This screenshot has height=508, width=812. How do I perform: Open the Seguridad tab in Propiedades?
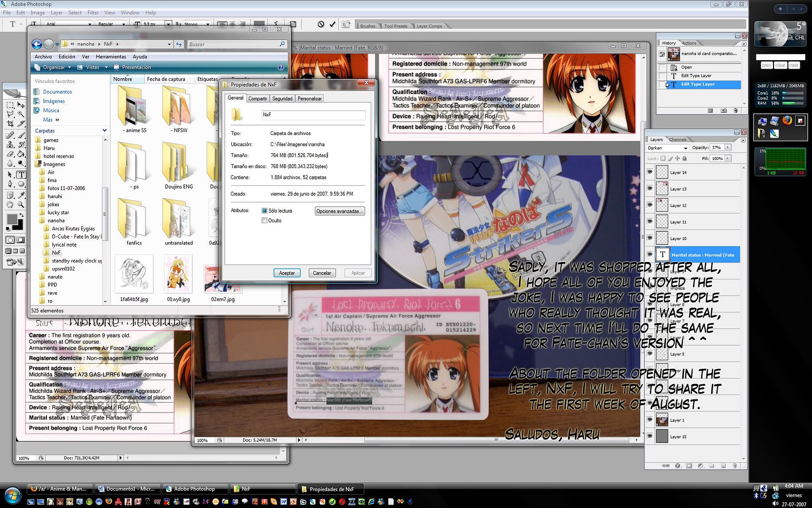[282, 99]
